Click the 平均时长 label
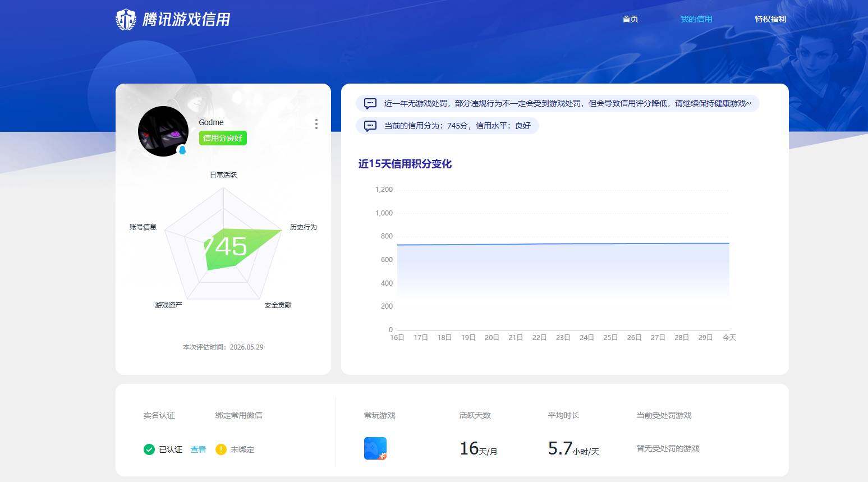This screenshot has height=482, width=868. pos(564,415)
